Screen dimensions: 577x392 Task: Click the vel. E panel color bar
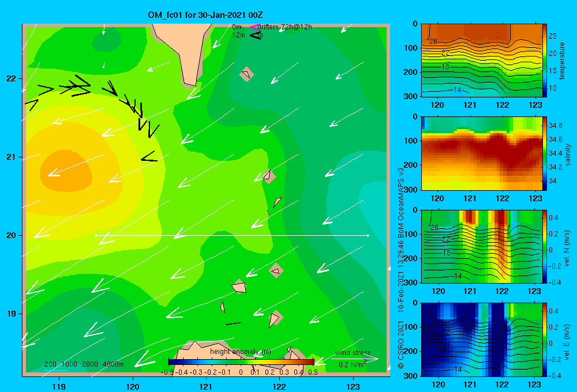(x=545, y=340)
